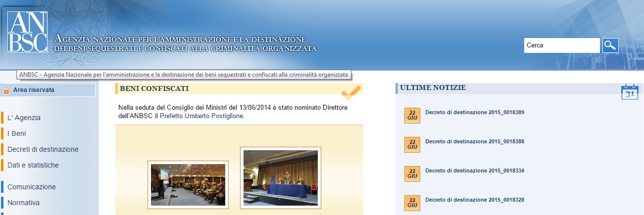Click the date badge for decree 2015_0018388

pos(412,145)
